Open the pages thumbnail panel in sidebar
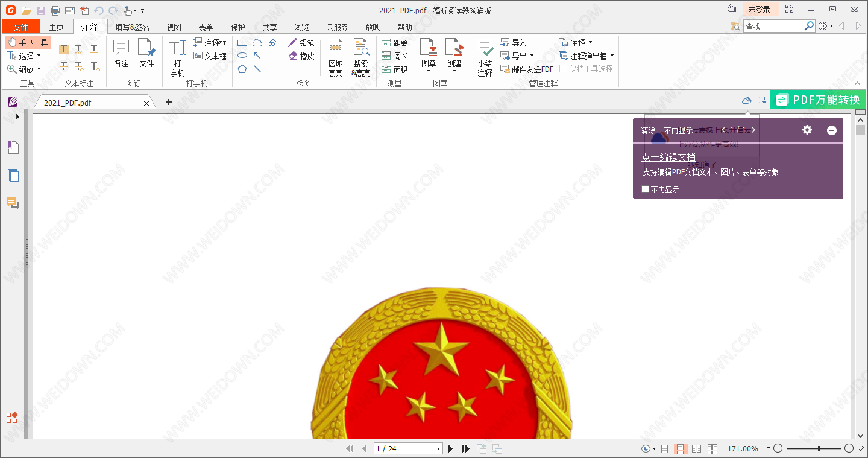This screenshot has height=458, width=868. (x=13, y=176)
